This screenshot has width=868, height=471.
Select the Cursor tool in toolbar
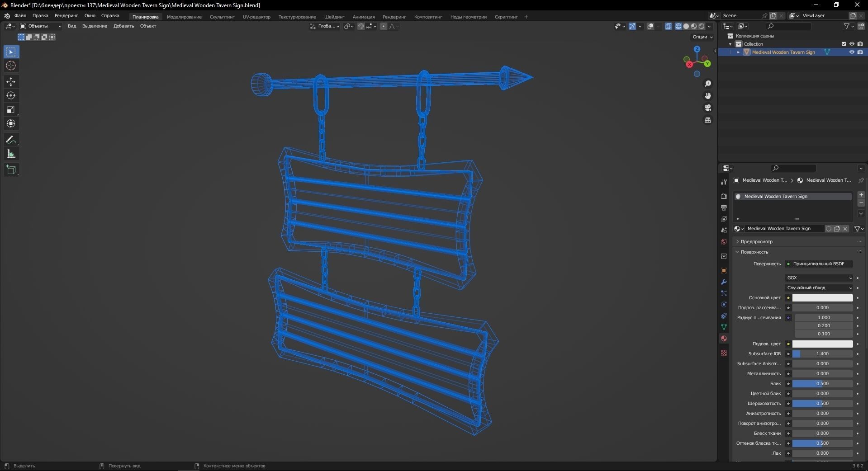pyautogui.click(x=11, y=66)
